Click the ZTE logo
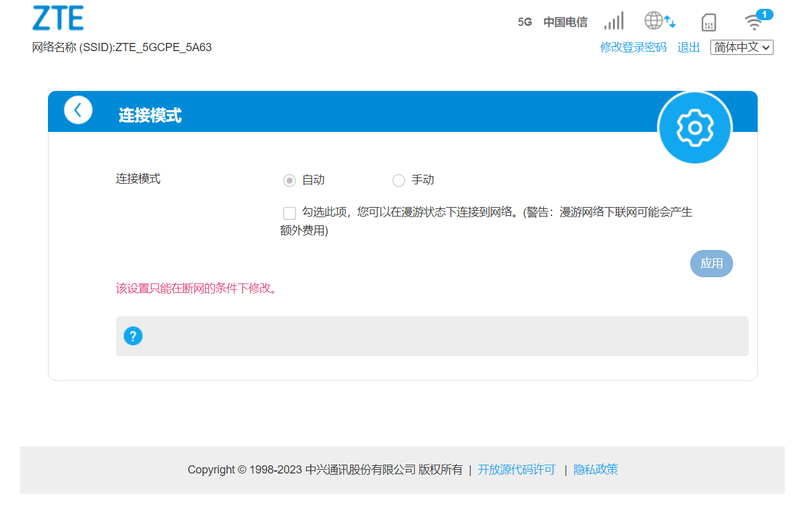Viewport: 812px width, 512px height. pyautogui.click(x=57, y=18)
